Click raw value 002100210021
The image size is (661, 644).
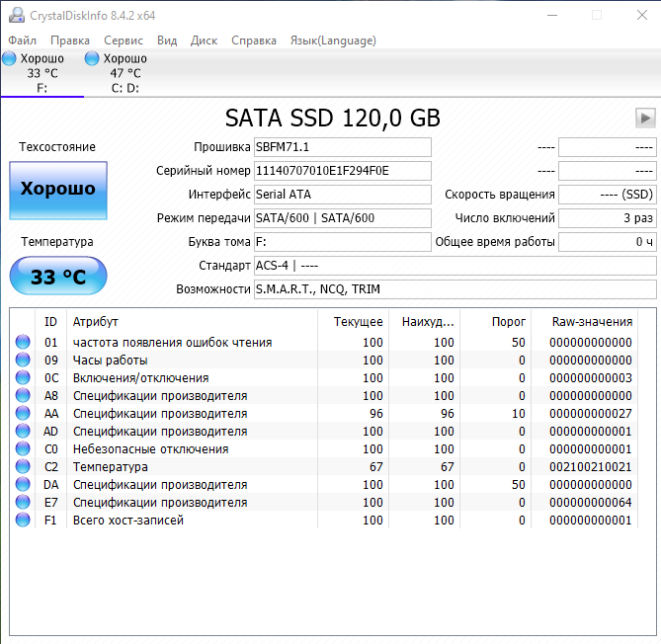tap(591, 467)
